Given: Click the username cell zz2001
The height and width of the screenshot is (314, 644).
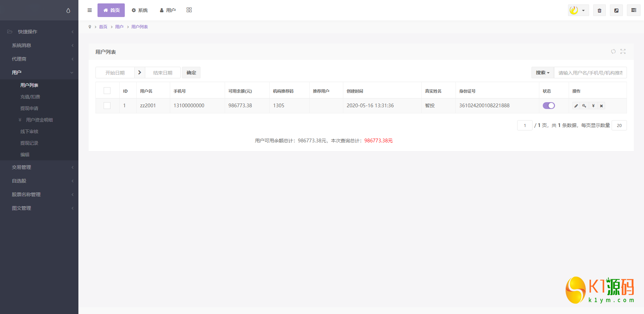Looking at the screenshot, I should tap(148, 106).
